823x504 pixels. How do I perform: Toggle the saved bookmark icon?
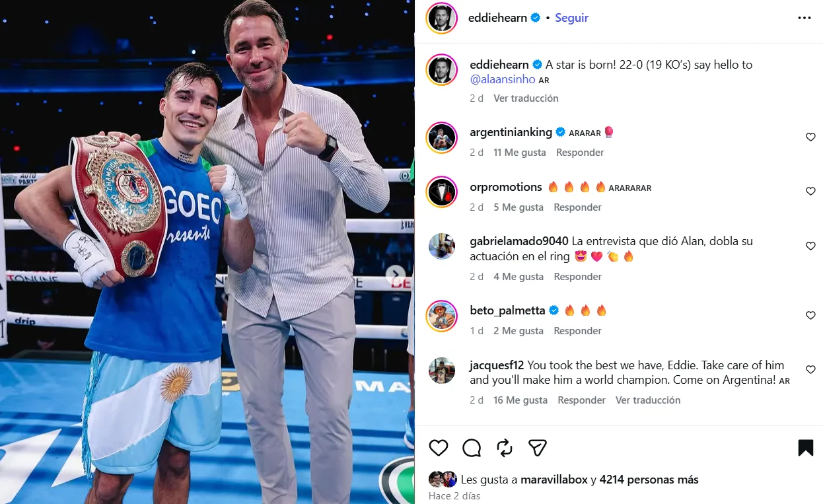[805, 448]
